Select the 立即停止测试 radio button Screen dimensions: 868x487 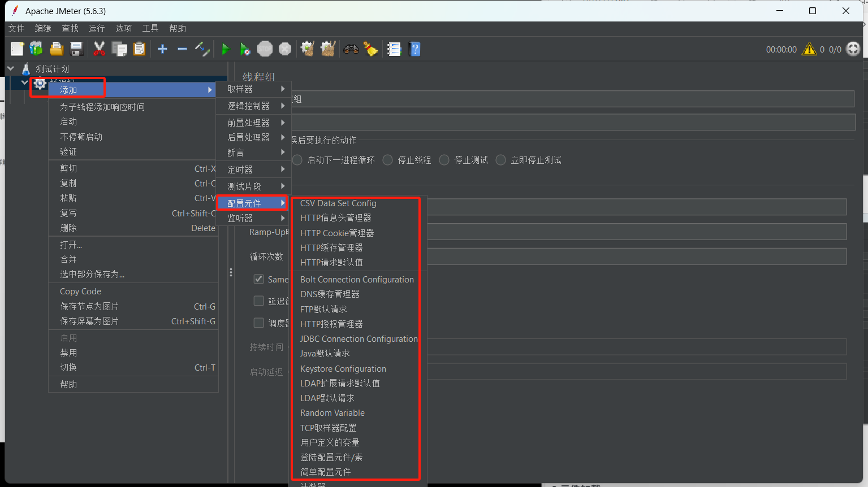click(501, 160)
